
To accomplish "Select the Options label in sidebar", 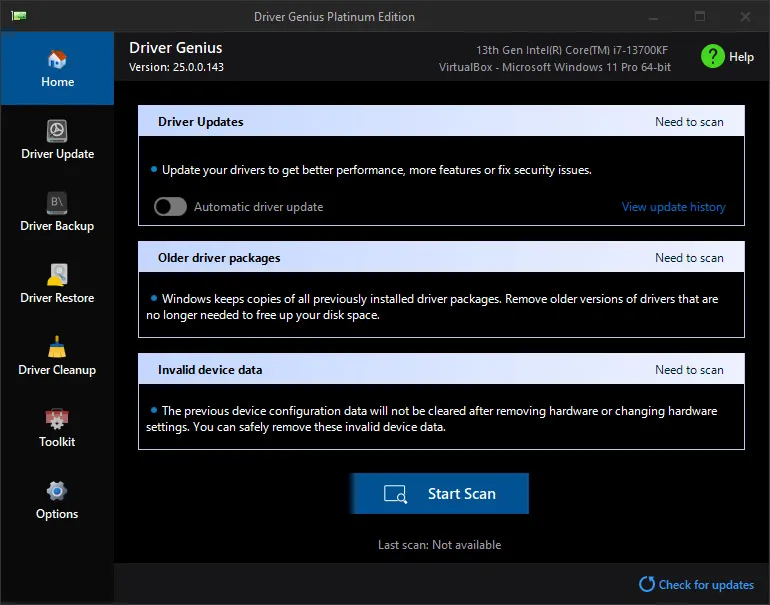I will click(x=57, y=514).
